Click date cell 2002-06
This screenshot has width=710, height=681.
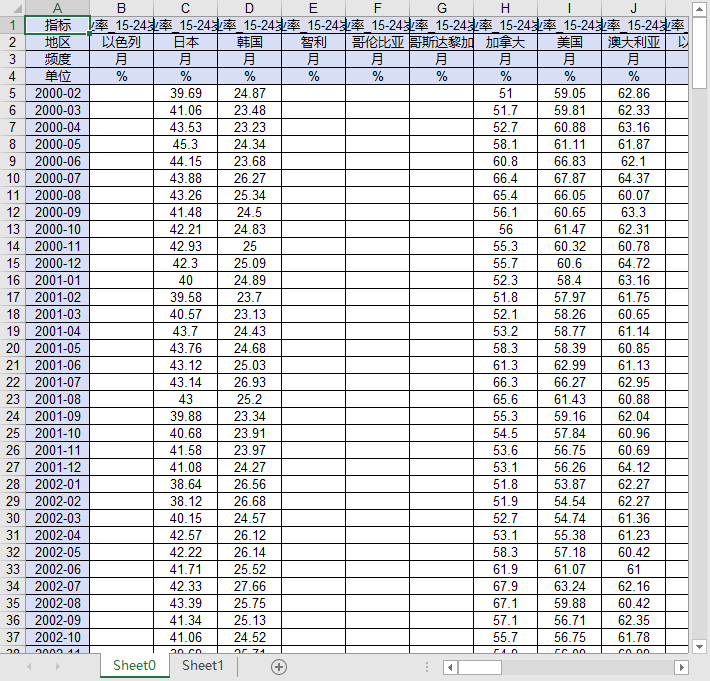58,569
